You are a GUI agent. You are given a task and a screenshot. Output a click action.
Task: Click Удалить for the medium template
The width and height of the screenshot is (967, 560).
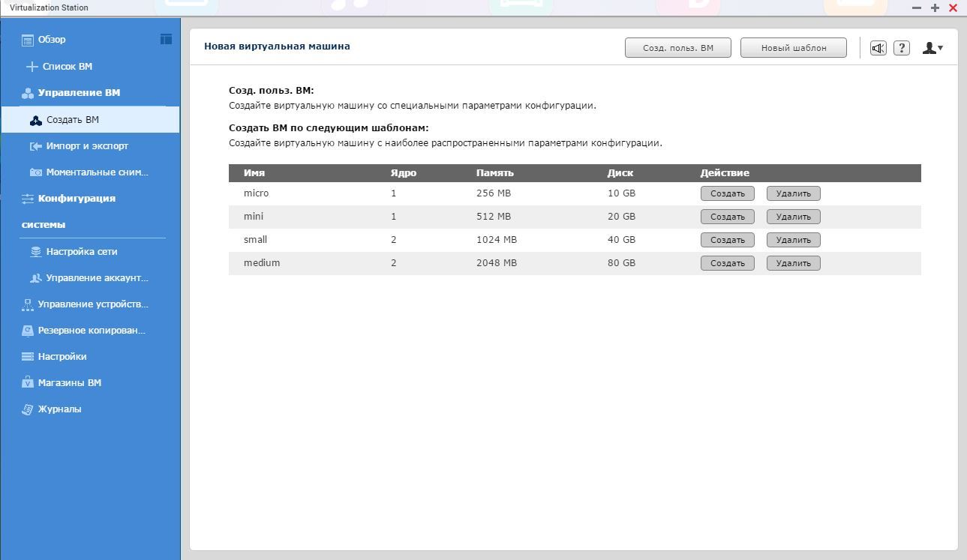click(x=794, y=263)
